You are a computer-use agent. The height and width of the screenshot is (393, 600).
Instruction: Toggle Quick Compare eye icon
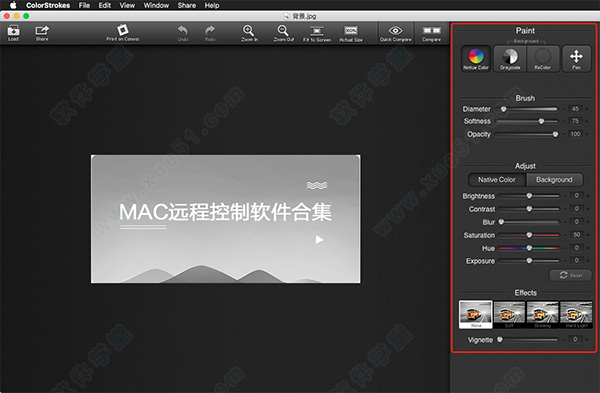395,33
